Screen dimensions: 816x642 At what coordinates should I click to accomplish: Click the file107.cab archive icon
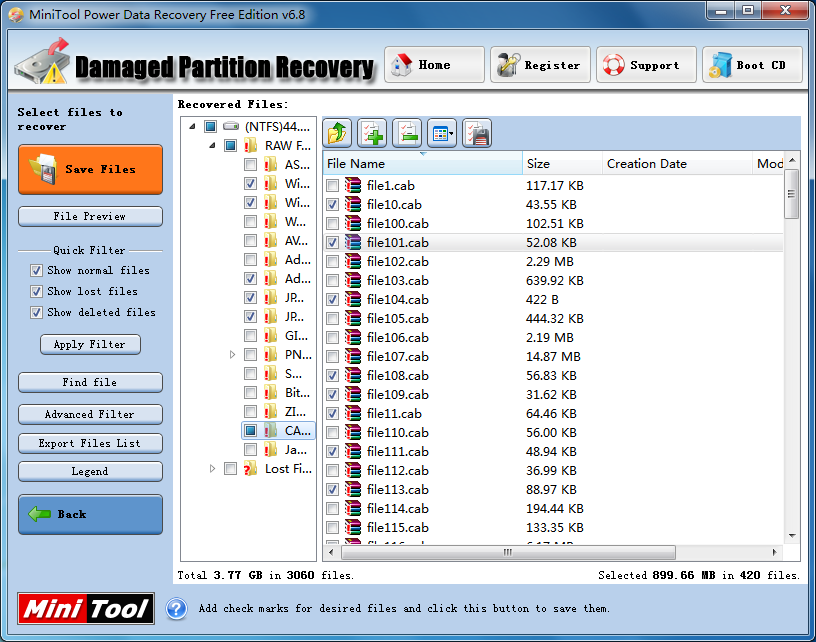(353, 356)
